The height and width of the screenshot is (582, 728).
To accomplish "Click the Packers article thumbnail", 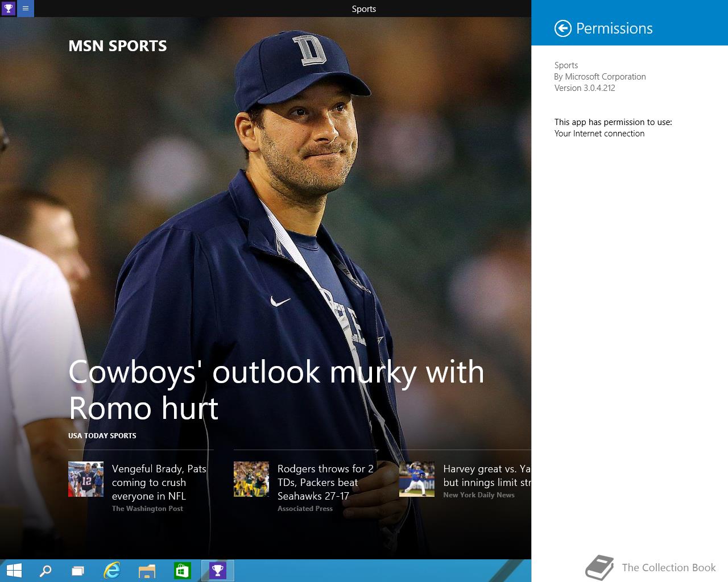I will click(x=251, y=479).
